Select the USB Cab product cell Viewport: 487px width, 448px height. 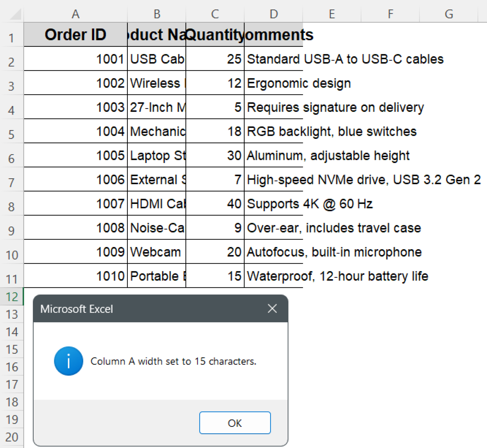pyautogui.click(x=157, y=59)
